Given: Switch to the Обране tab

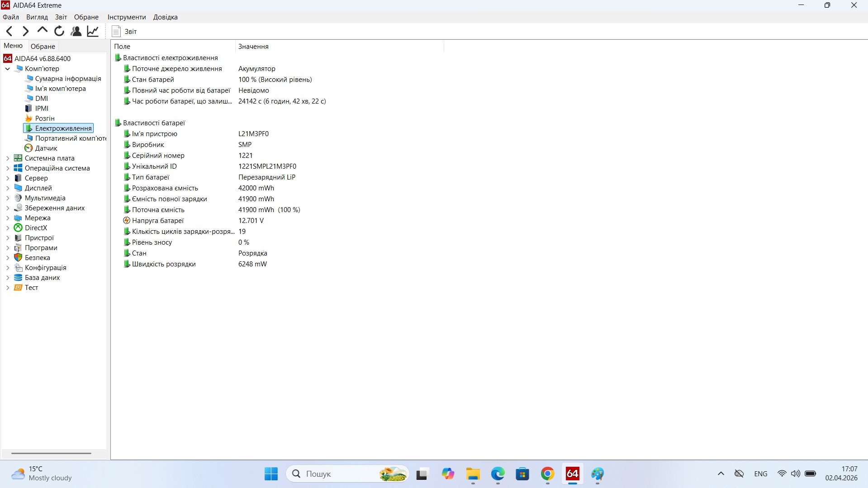Looking at the screenshot, I should [43, 46].
